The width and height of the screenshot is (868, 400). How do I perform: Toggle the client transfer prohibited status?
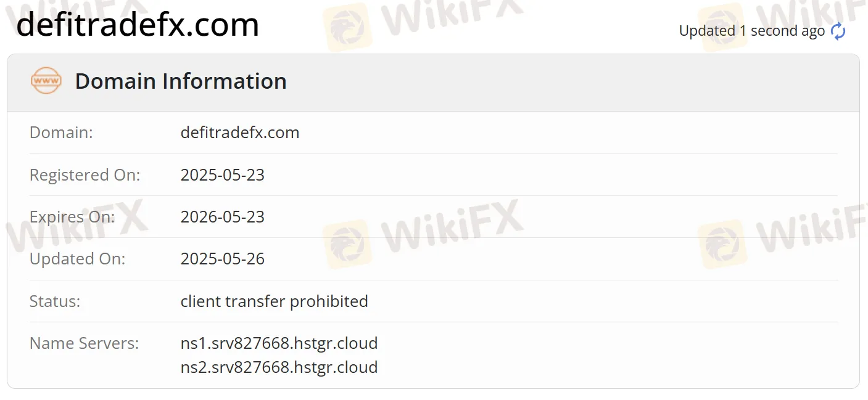point(275,301)
